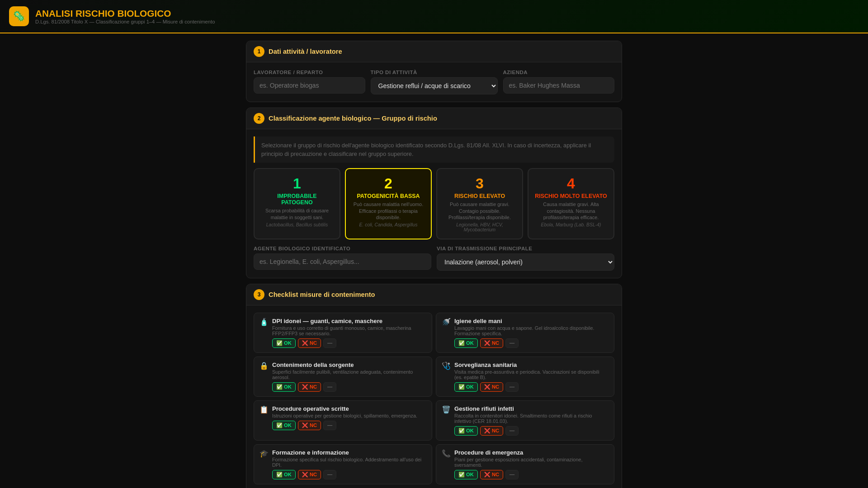Click the Sorveglianza sanitaria stethoscope icon

(x=446, y=366)
